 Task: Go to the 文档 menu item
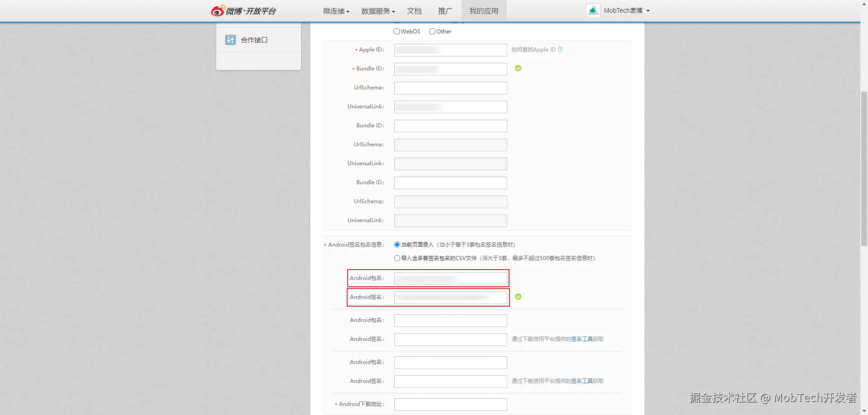click(414, 11)
